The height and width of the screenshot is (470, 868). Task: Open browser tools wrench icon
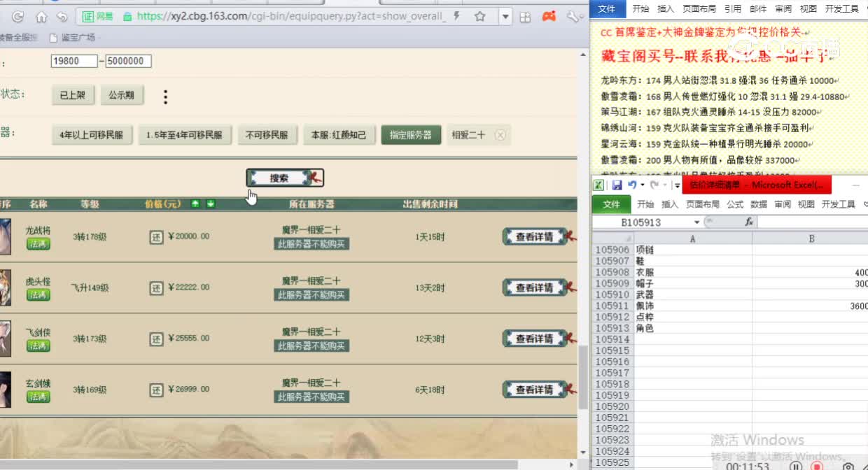pyautogui.click(x=572, y=16)
